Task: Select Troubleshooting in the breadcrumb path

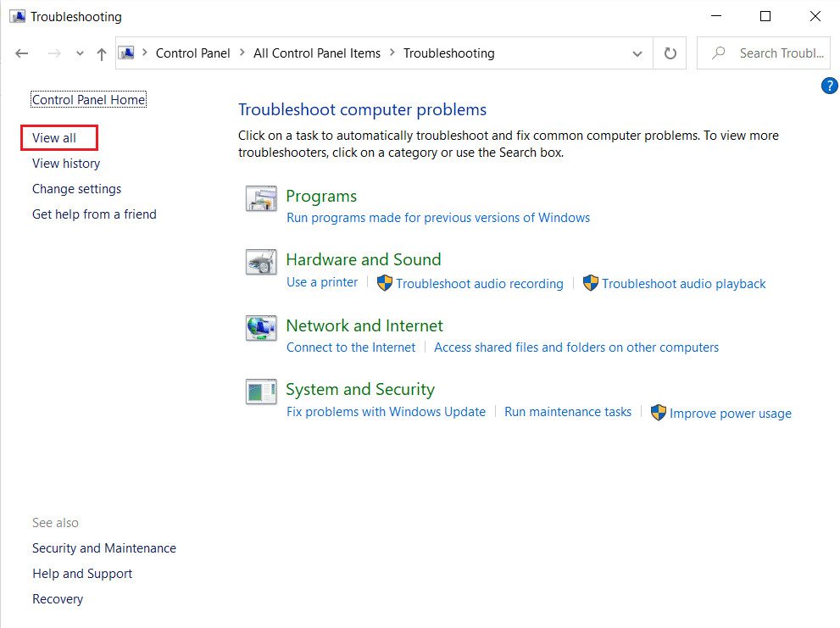Action: tap(448, 53)
